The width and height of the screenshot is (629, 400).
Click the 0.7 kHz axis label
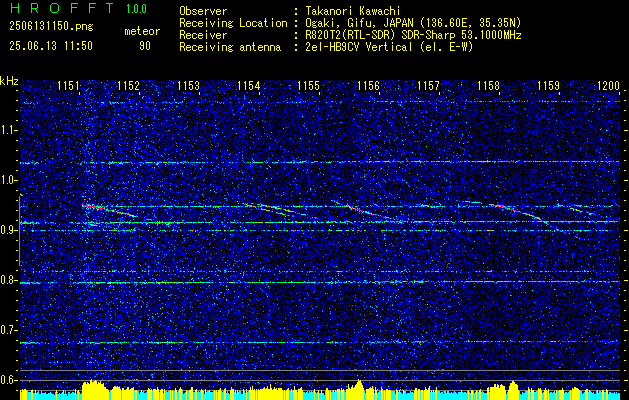coord(9,330)
